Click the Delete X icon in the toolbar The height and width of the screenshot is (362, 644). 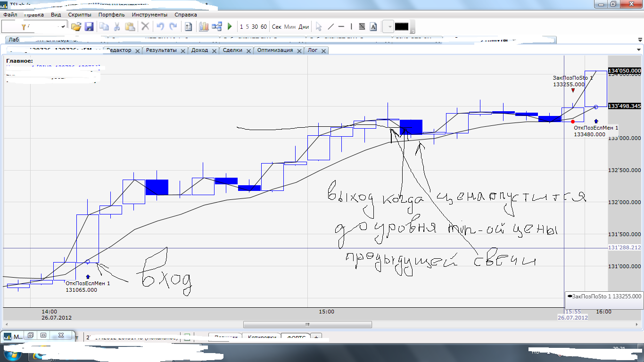146,27
